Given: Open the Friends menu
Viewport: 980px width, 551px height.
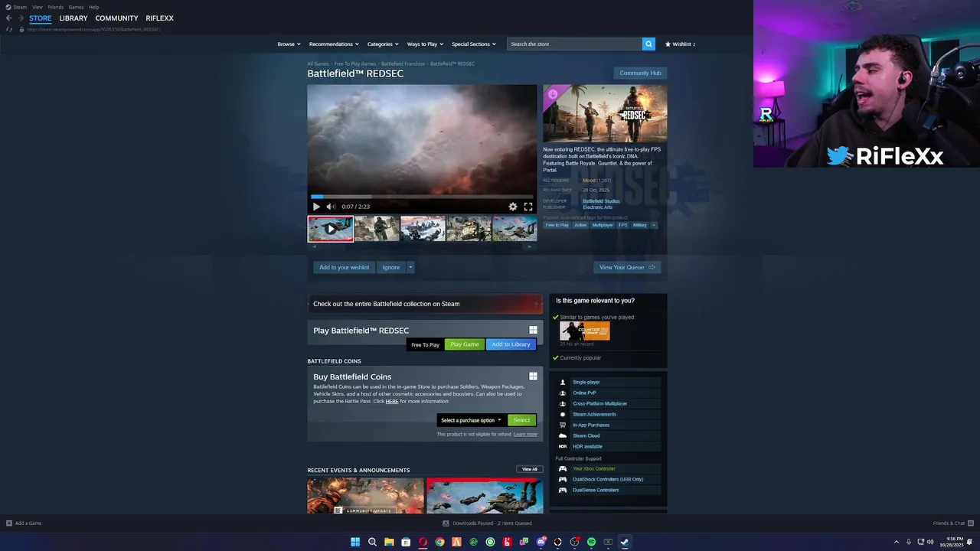Looking at the screenshot, I should click(56, 7).
